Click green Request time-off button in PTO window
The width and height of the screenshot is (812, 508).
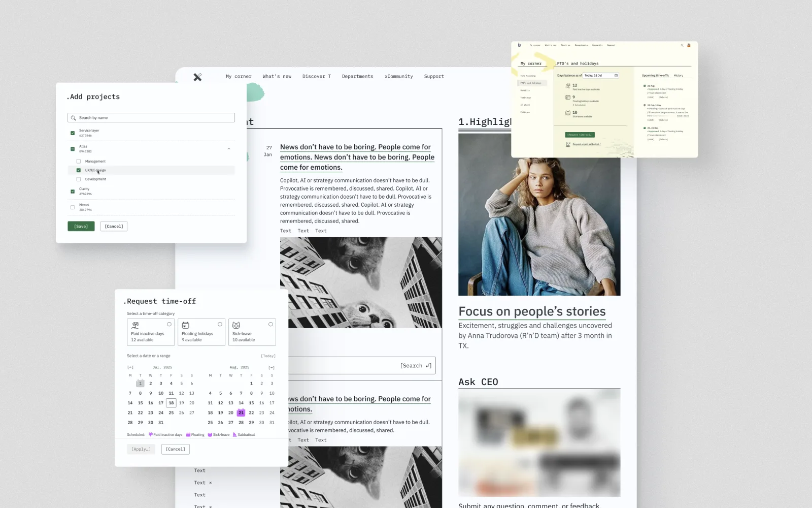tap(580, 135)
